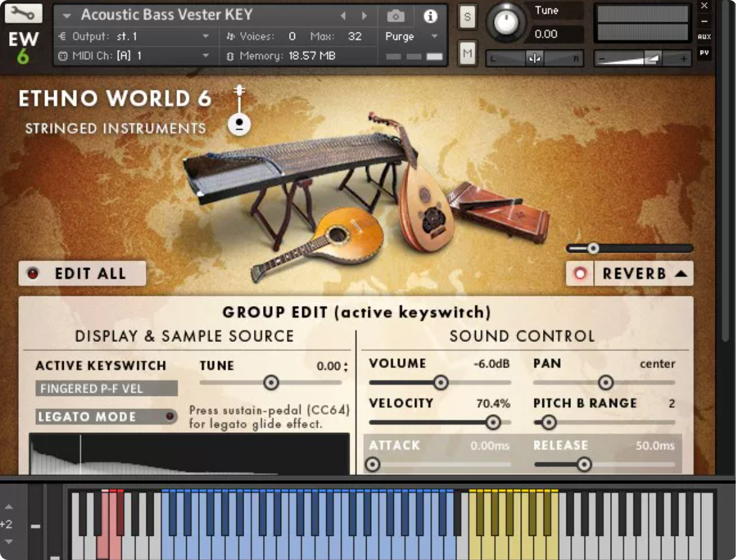The image size is (737, 560).
Task: Click the RELEASE 50.0ms value
Action: click(x=655, y=445)
